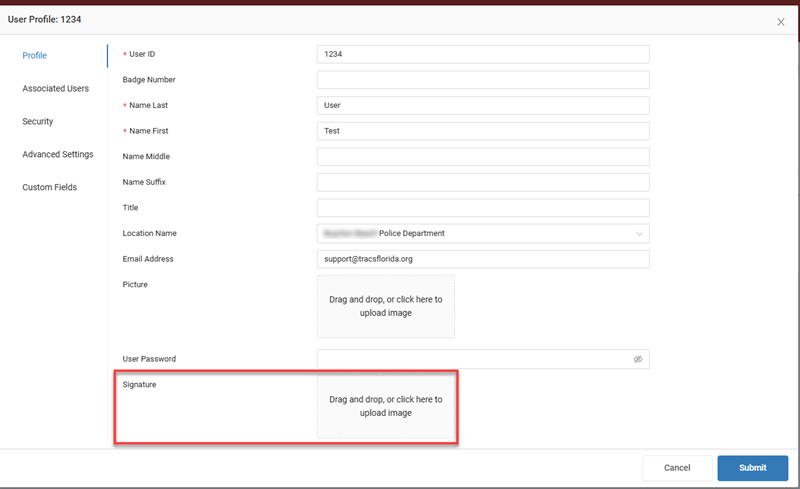This screenshot has height=489, width=800.
Task: Click the User ID input field
Action: pyautogui.click(x=483, y=55)
